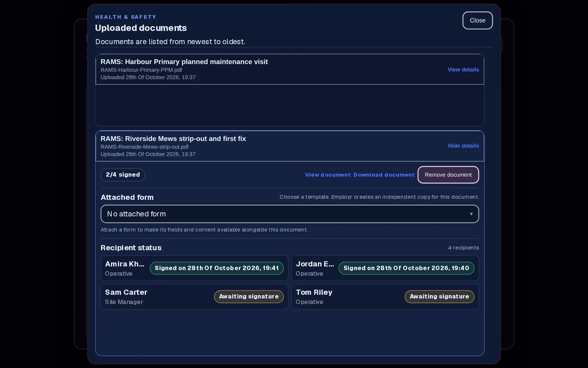The image size is (588, 368).
Task: Click the signed 19:40 status badge
Action: click(406, 268)
